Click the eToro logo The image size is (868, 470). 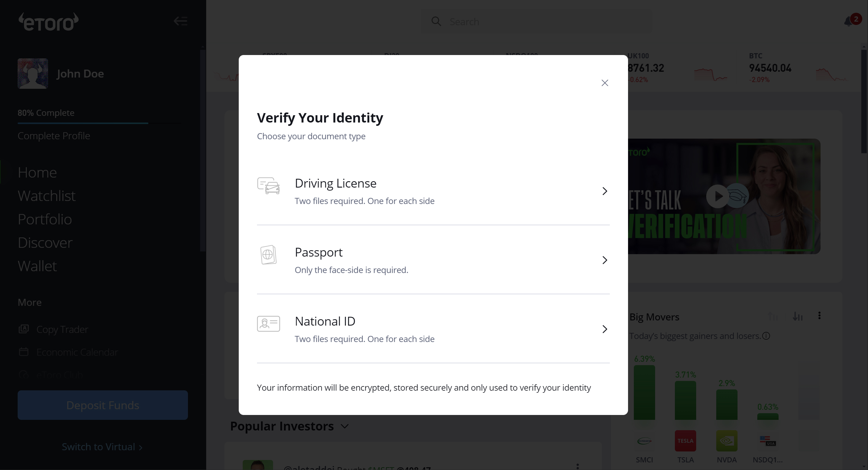(49, 22)
